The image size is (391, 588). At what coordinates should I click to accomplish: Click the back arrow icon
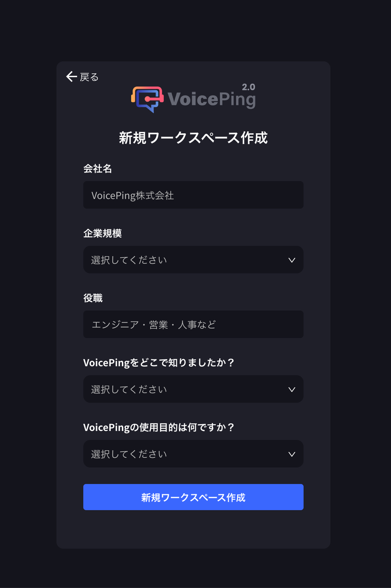pos(71,77)
